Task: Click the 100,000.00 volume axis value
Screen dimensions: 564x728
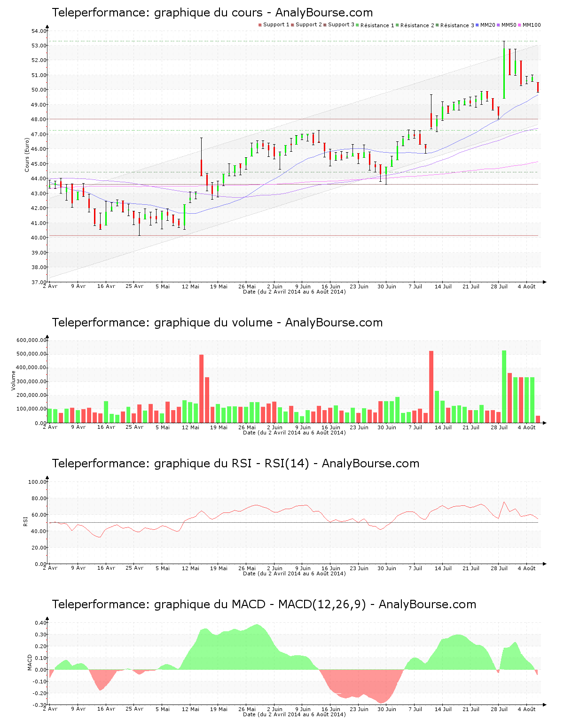Action: [31, 409]
